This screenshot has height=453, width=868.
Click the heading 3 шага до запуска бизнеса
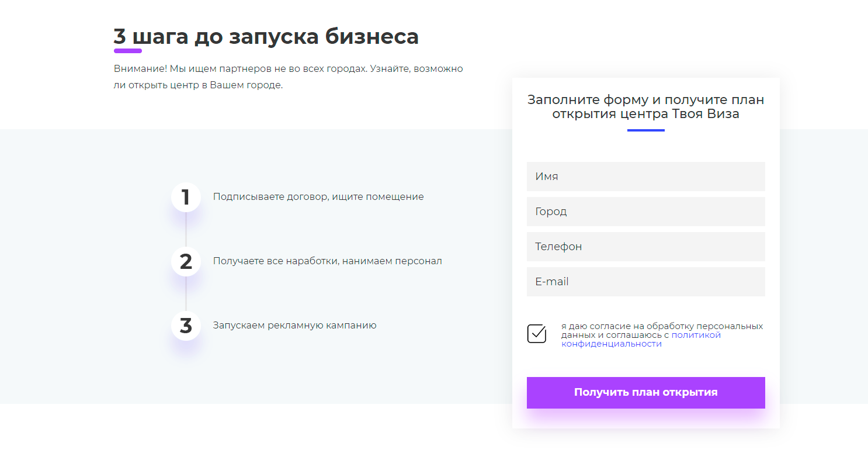coord(266,36)
